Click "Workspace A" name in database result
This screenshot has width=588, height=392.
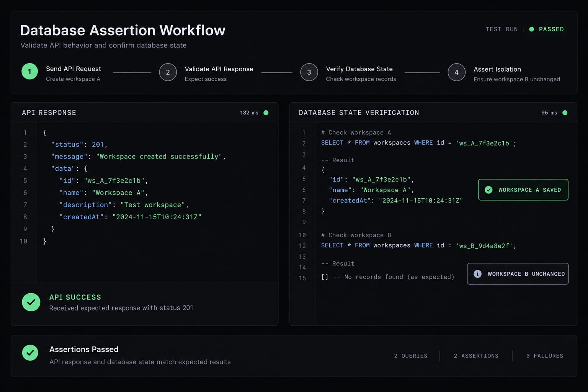point(385,190)
